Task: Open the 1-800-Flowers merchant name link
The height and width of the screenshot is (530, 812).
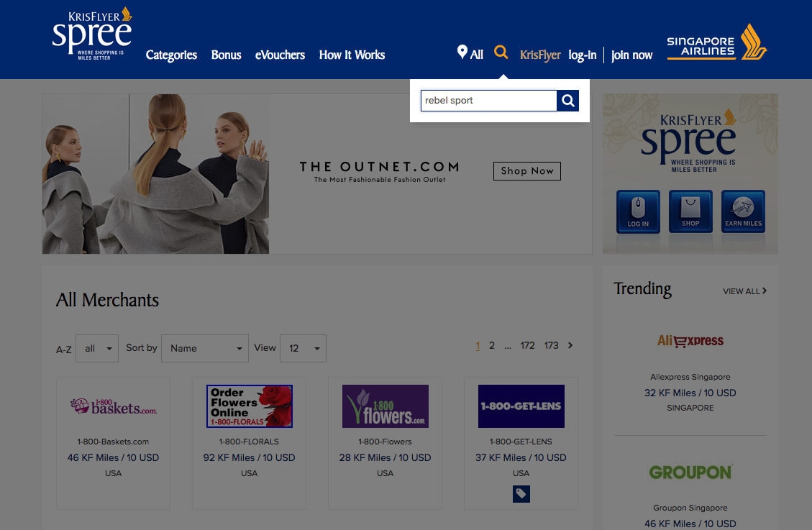Action: (x=386, y=442)
